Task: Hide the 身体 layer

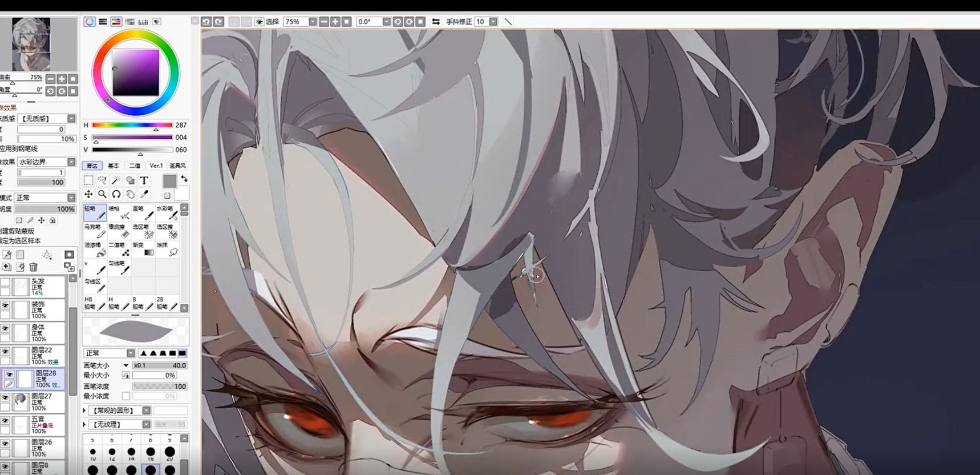Action: tap(5, 329)
